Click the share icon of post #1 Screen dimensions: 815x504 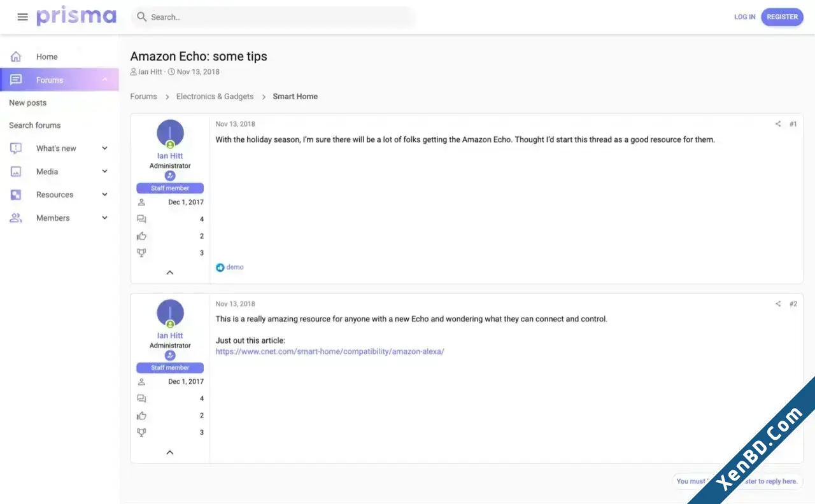778,124
